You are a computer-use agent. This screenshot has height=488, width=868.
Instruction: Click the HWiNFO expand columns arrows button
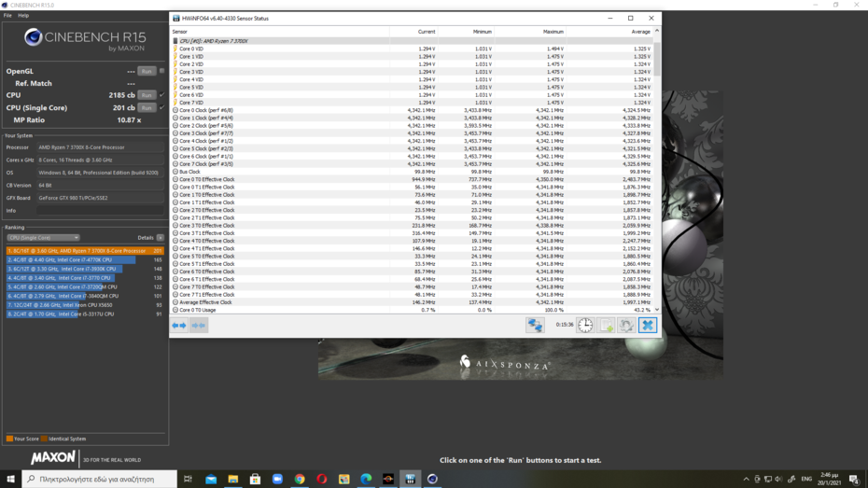[x=179, y=326]
